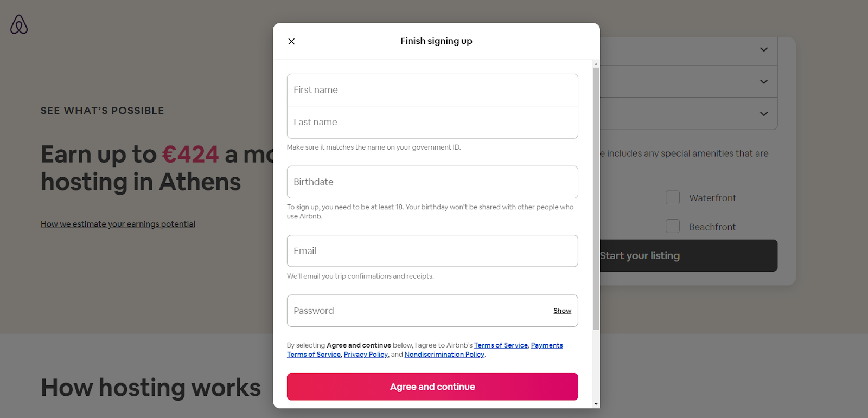Click the Show password link
Image resolution: width=868 pixels, height=418 pixels.
click(x=561, y=311)
